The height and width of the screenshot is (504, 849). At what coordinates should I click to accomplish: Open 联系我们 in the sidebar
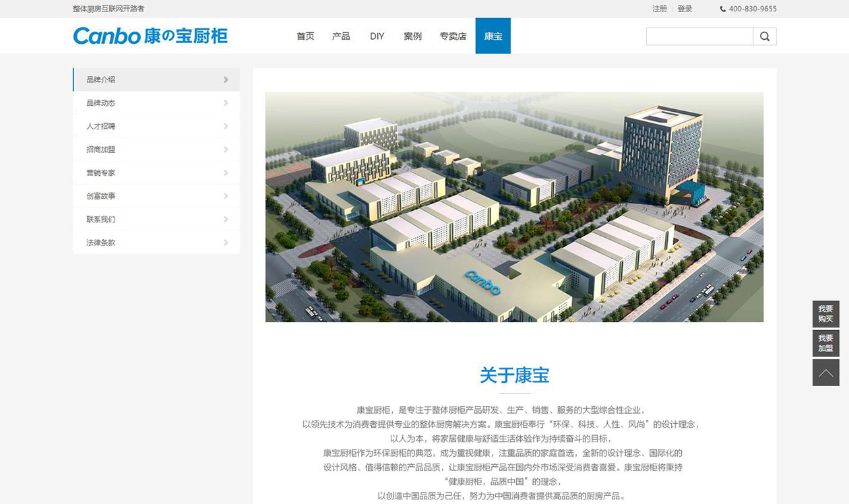(x=156, y=219)
